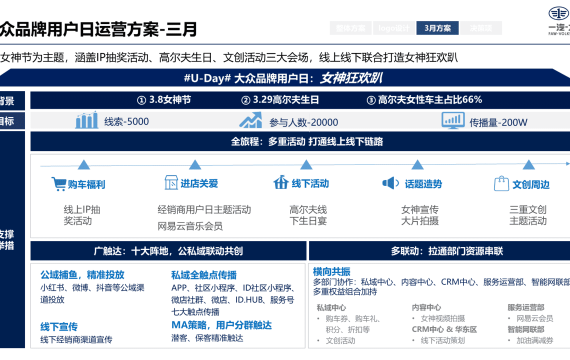Click the 线索-5000 target text

(x=127, y=122)
